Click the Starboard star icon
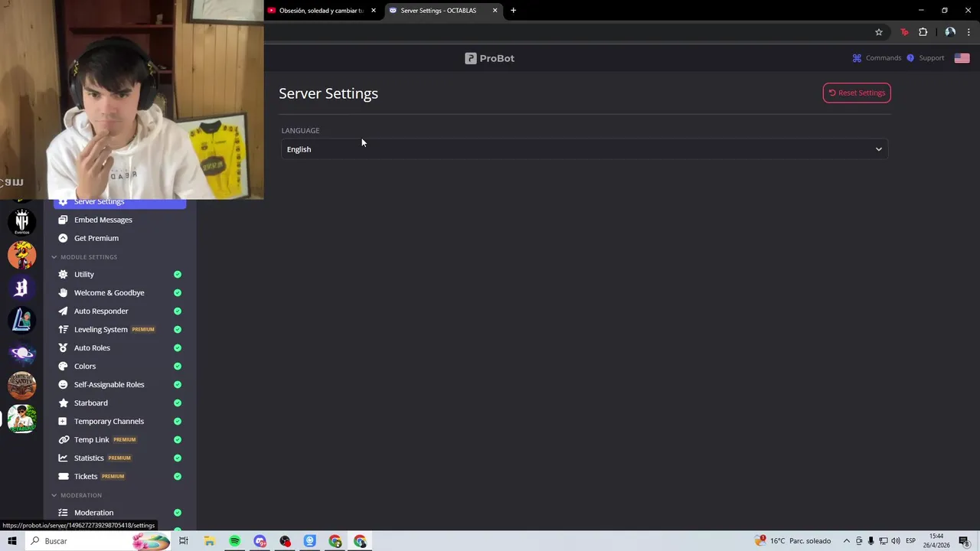This screenshot has height=551, width=980. point(63,403)
